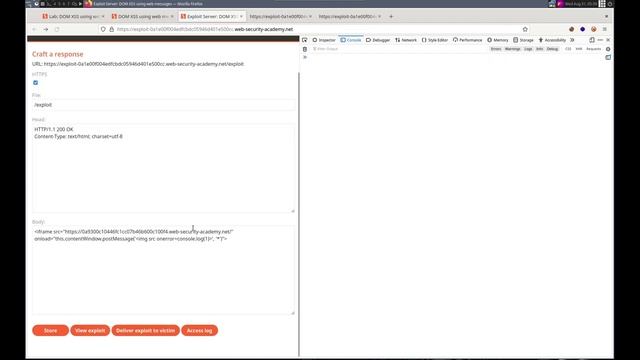Reload the page
The height and width of the screenshot is (360, 640).
(57, 29)
